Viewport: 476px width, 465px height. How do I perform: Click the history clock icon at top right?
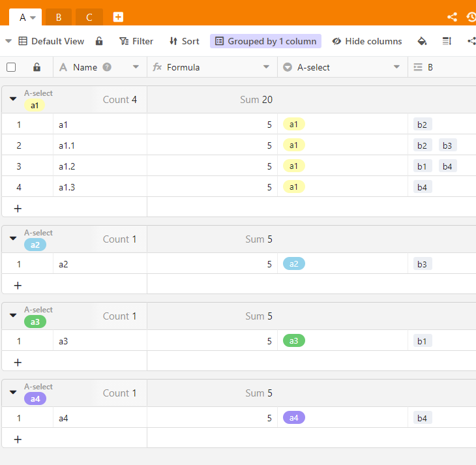[x=471, y=18]
